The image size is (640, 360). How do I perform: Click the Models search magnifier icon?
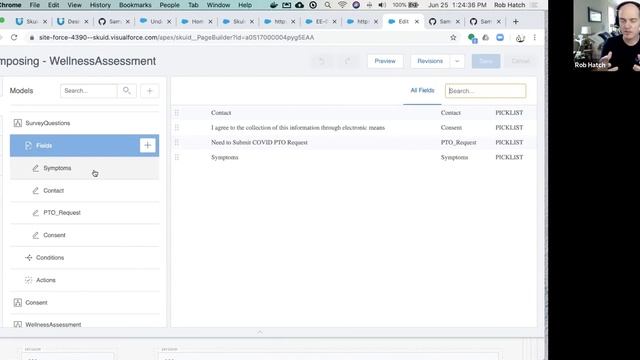coord(127,91)
